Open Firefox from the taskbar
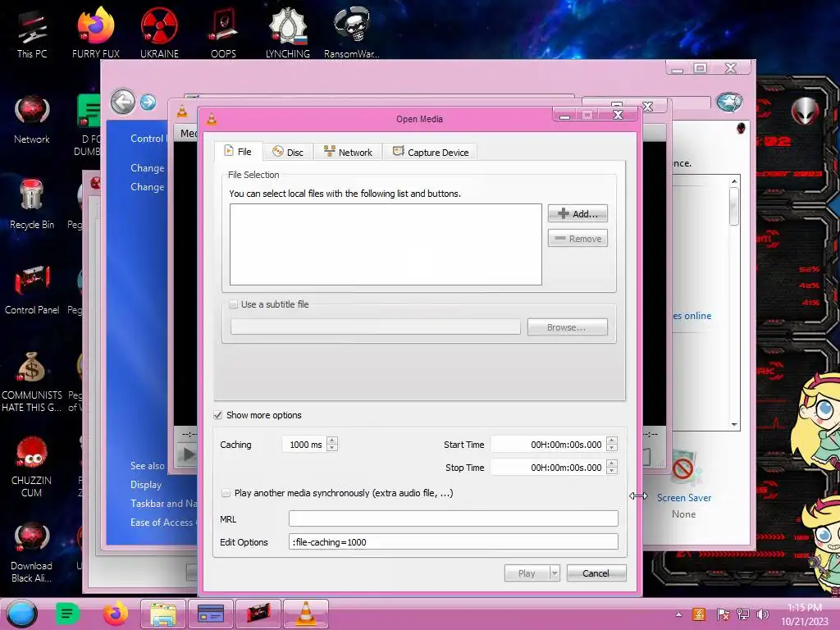The image size is (840, 630). (x=116, y=614)
